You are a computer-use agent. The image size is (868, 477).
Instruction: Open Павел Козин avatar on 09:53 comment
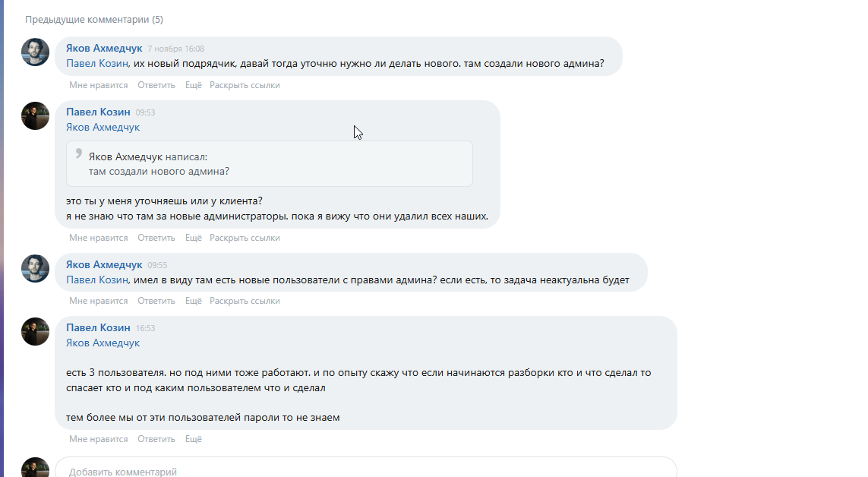(x=35, y=115)
